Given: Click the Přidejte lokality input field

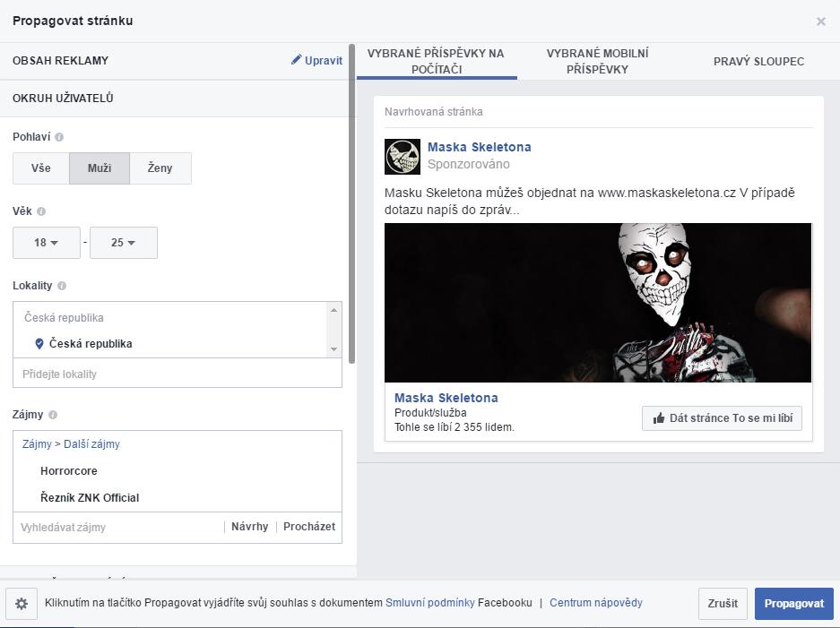Looking at the screenshot, I should 178,374.
